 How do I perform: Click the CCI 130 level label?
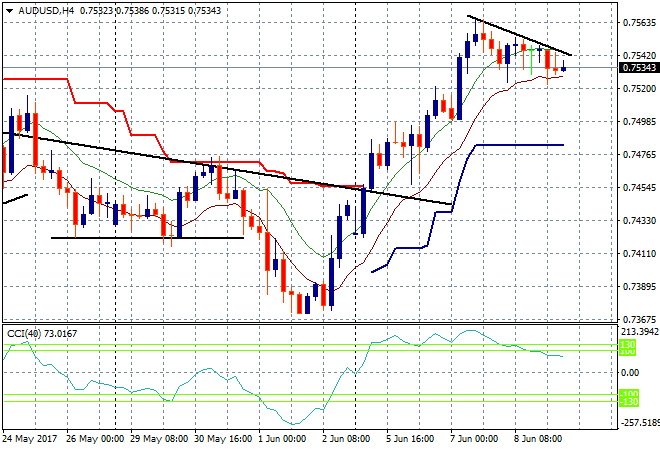[x=628, y=345]
